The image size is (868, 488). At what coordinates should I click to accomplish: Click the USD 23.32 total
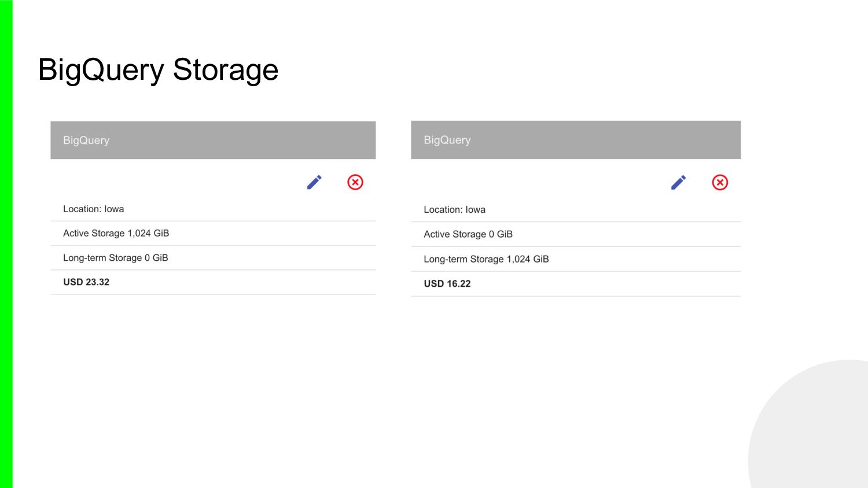point(86,282)
